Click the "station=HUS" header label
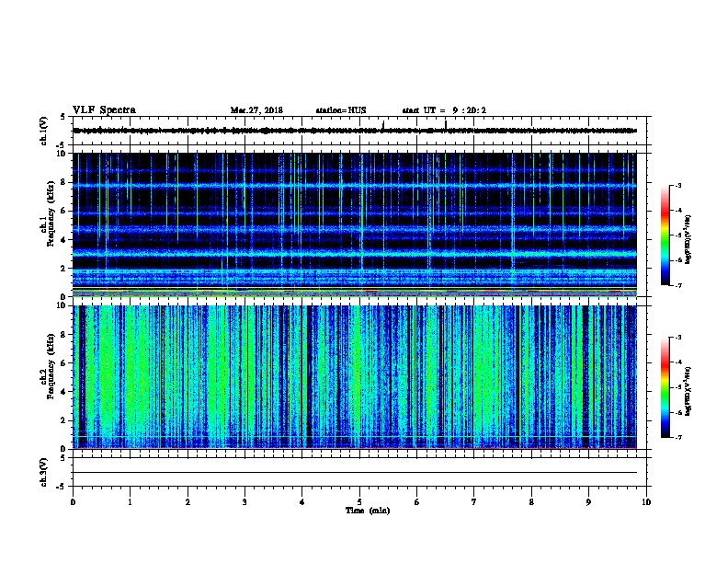This screenshot has height=563, width=728. (341, 110)
